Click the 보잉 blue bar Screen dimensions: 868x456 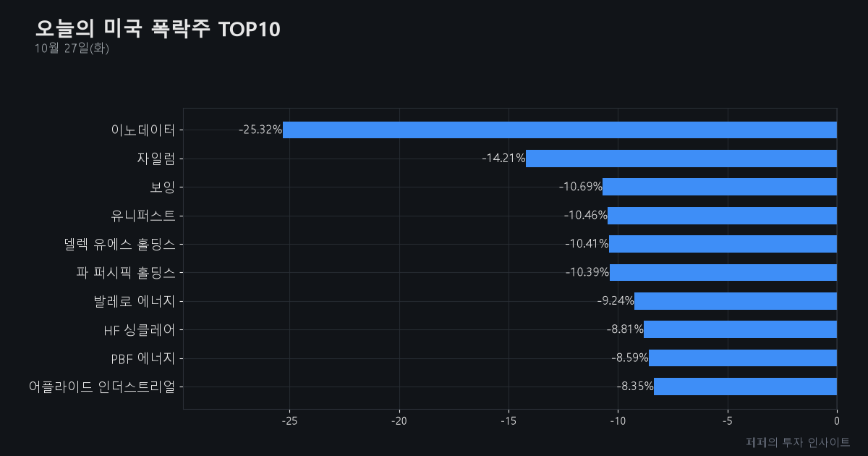pyautogui.click(x=720, y=187)
